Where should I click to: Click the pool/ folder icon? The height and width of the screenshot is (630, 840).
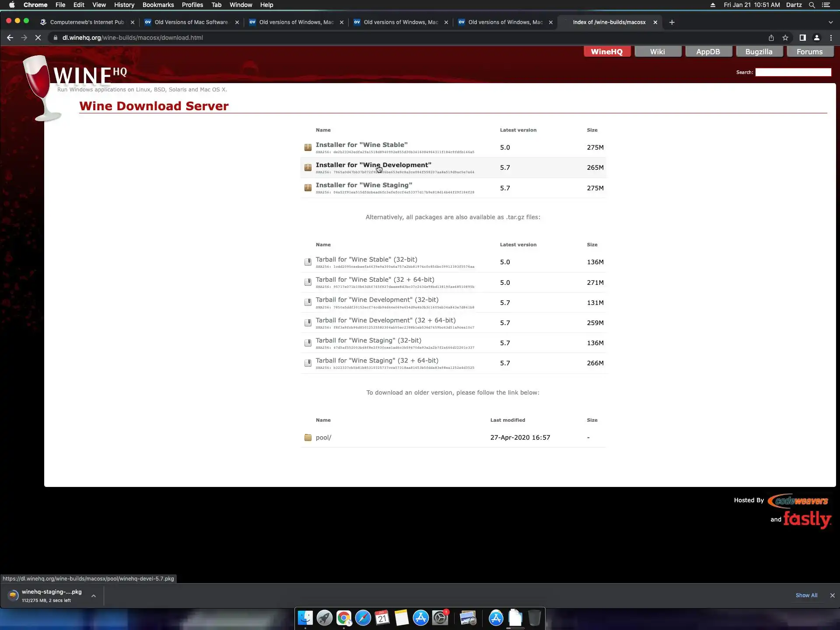tap(308, 437)
